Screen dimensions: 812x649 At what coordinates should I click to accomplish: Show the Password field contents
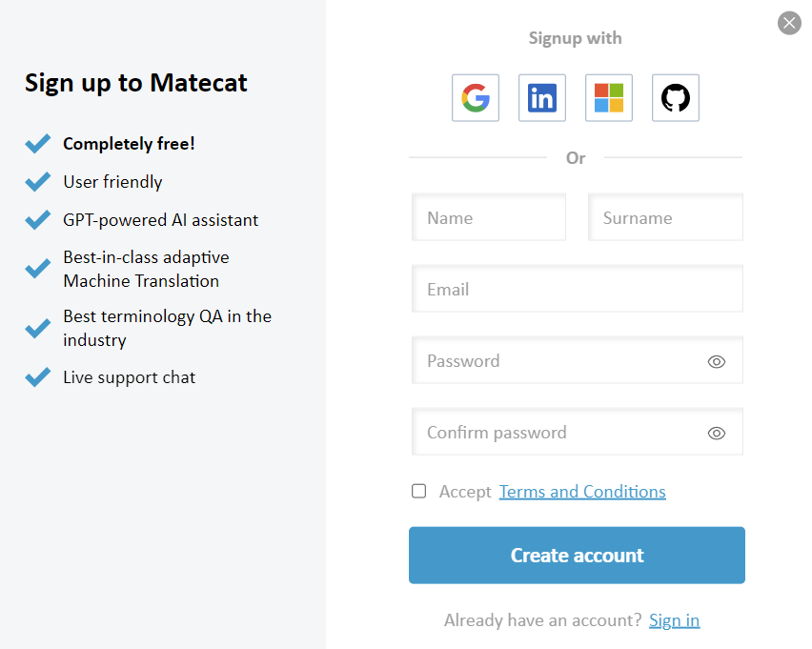point(716,361)
